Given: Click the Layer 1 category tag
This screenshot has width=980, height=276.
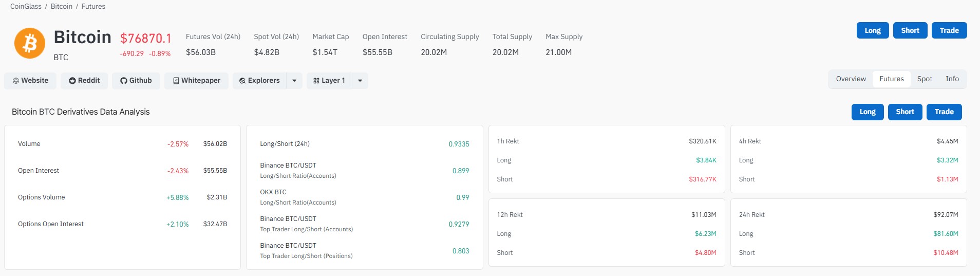Looking at the screenshot, I should (x=329, y=81).
